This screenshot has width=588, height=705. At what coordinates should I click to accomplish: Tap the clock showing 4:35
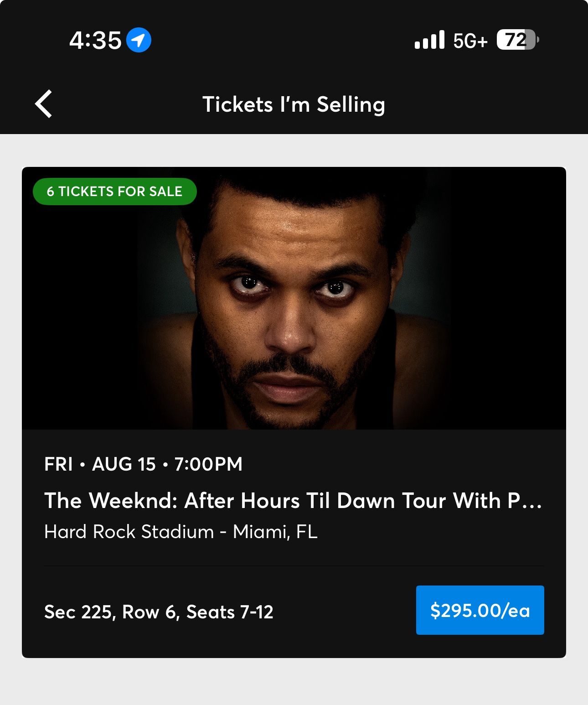click(x=93, y=41)
